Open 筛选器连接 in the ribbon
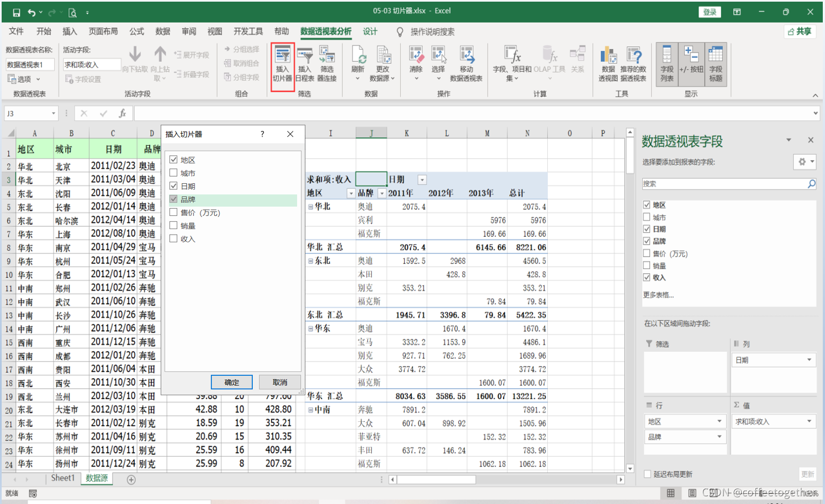Viewport: 825px width, 504px height. 327,64
